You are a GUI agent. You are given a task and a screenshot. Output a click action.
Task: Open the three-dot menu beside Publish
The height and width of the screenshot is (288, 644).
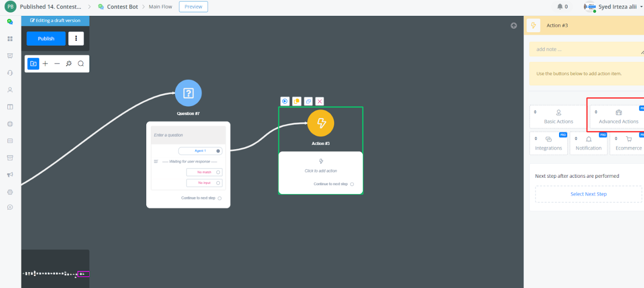76,39
